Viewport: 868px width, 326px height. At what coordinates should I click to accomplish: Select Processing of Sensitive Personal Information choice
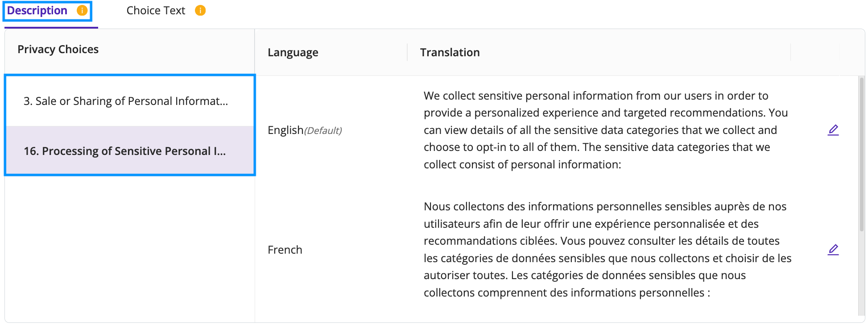point(130,151)
